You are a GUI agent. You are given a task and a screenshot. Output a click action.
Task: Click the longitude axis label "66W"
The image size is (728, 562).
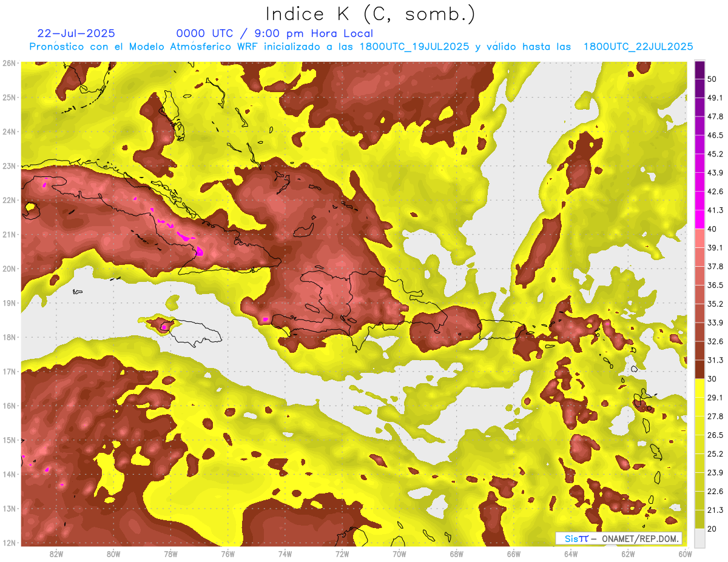(x=514, y=554)
